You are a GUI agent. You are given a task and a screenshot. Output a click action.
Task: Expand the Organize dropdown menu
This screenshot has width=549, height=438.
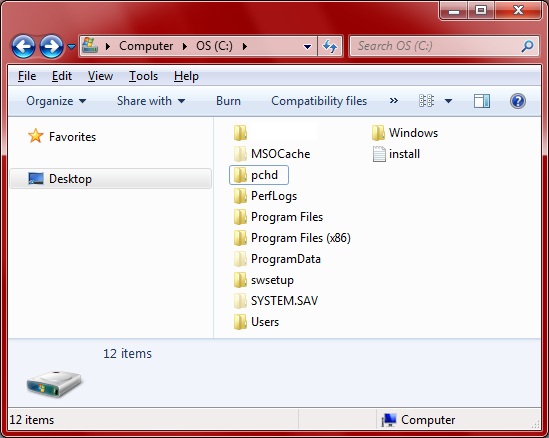tap(56, 101)
